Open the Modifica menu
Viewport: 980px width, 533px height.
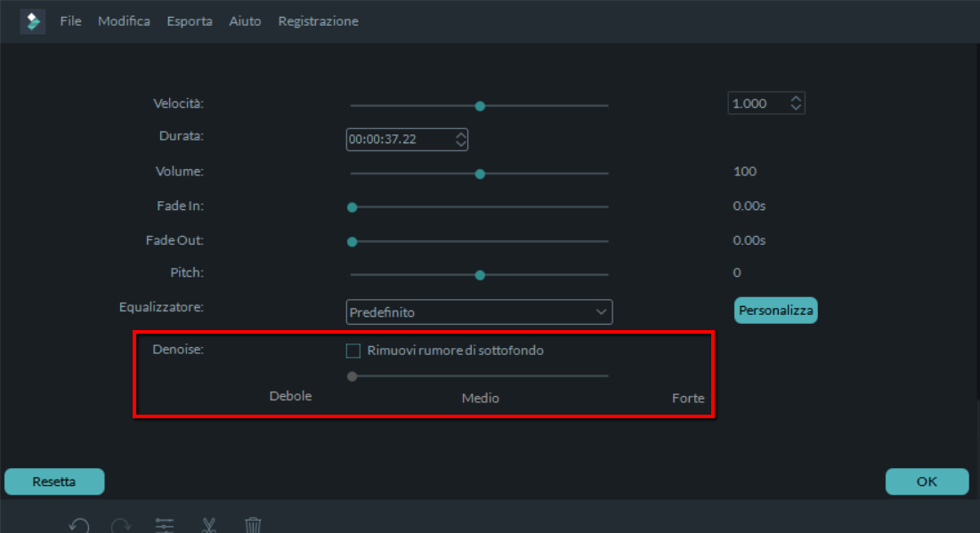click(124, 21)
